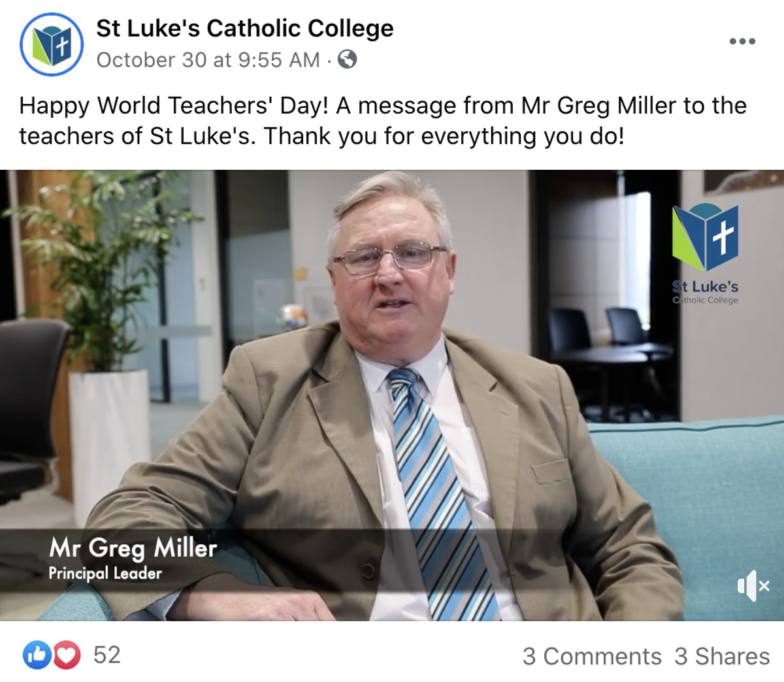Image resolution: width=784 pixels, height=682 pixels.
Task: Select the Happy World Teachers' Day post text
Action: pyautogui.click(x=383, y=121)
